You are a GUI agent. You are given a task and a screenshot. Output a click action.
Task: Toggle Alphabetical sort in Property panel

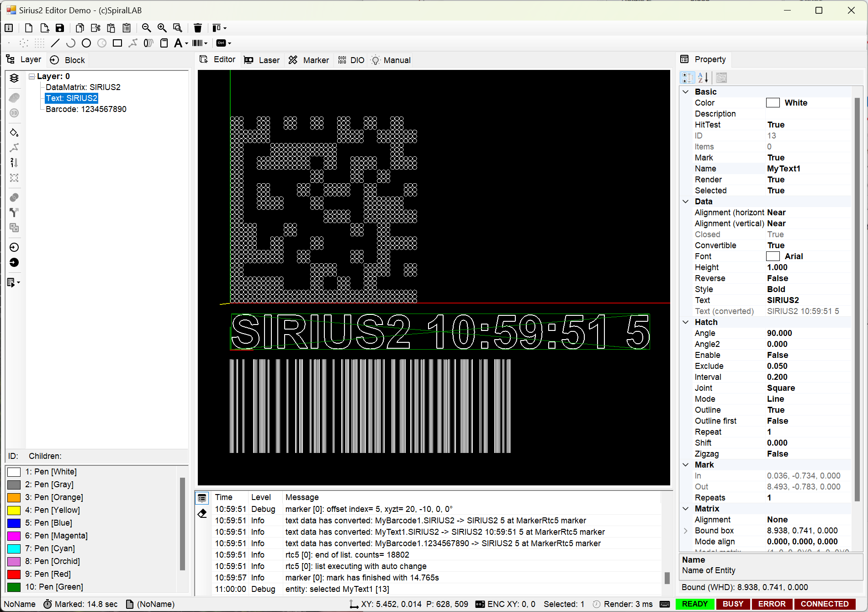(x=704, y=78)
